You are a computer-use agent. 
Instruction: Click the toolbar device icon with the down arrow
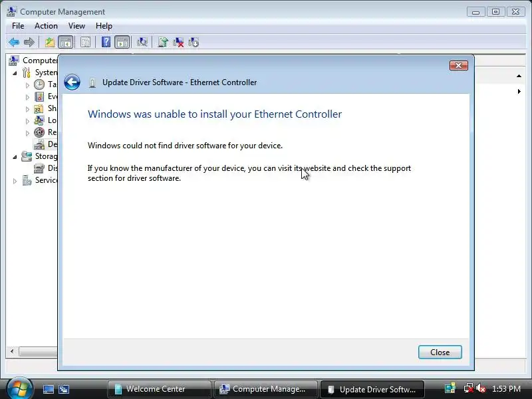click(194, 43)
